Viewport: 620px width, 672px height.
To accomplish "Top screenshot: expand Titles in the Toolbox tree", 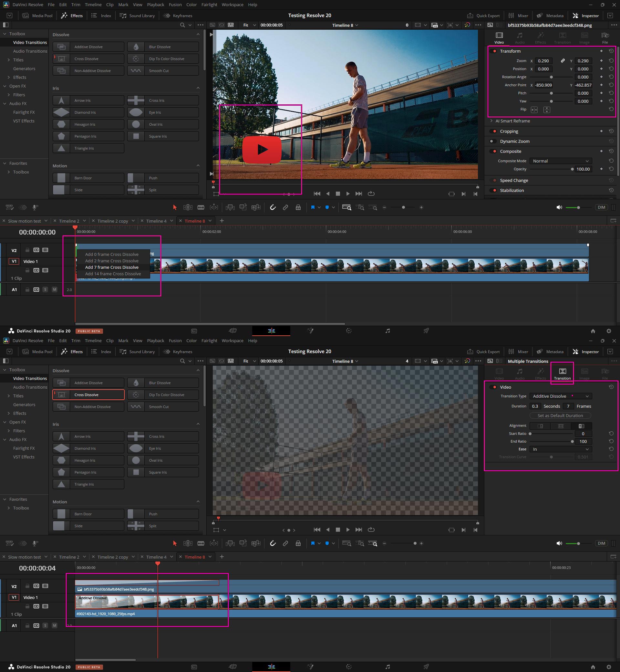I will coord(9,60).
